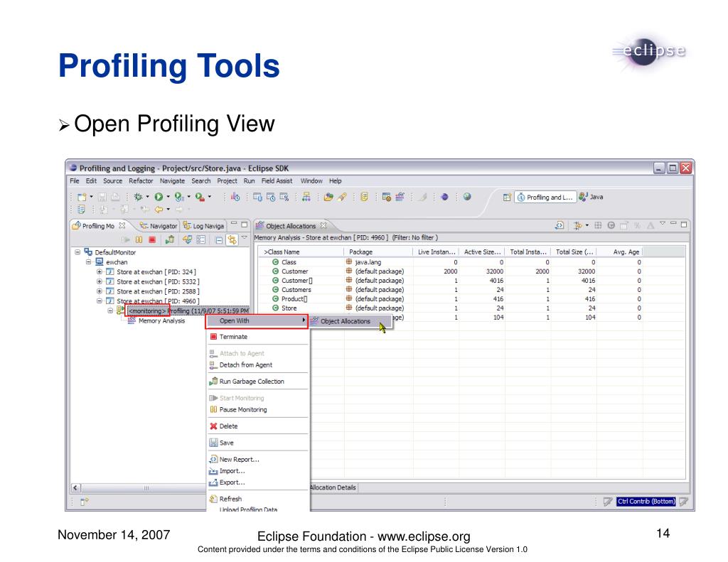Click the New wizard toolbar icon
The width and height of the screenshot is (728, 562).
tap(82, 197)
